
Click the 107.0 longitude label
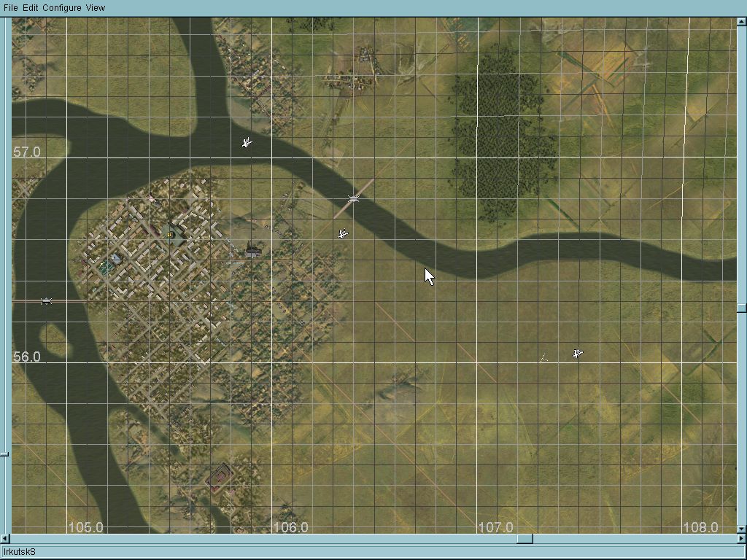(496, 527)
